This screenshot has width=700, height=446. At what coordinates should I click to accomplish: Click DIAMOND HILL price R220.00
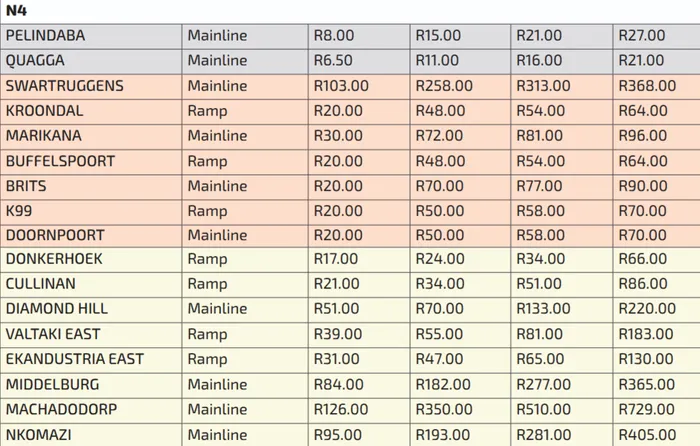coord(643,310)
